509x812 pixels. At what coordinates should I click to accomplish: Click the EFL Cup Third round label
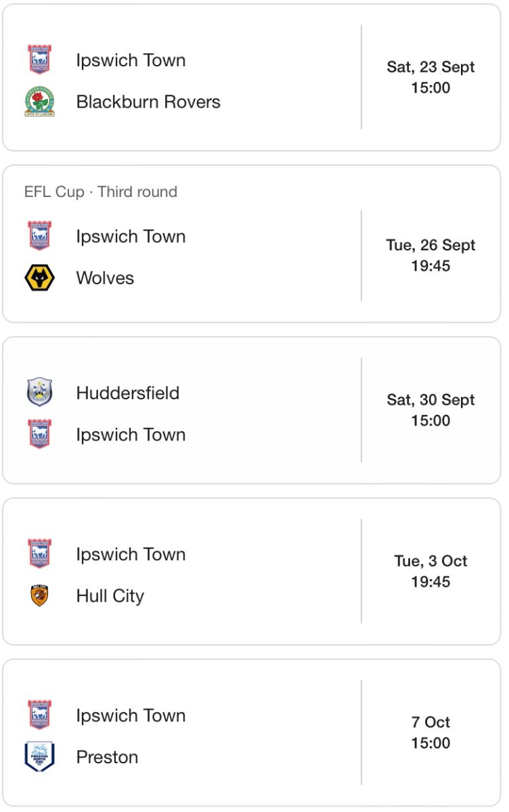click(x=101, y=191)
